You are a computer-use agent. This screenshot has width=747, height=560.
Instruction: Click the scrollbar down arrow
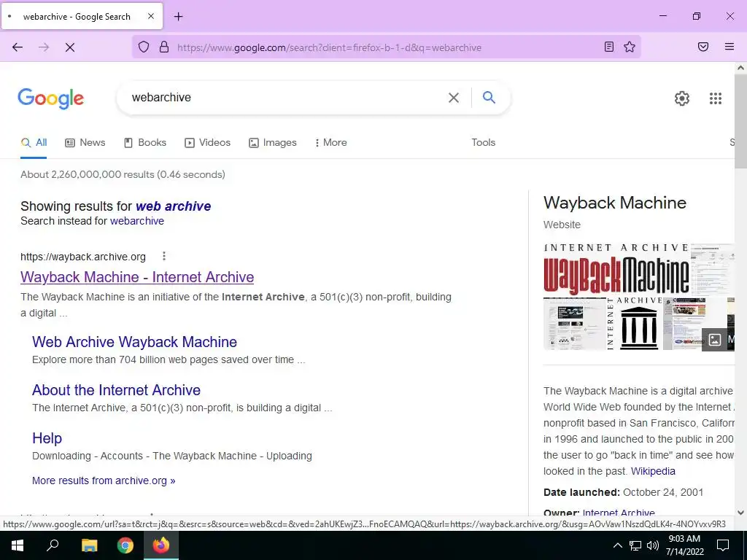[740, 513]
